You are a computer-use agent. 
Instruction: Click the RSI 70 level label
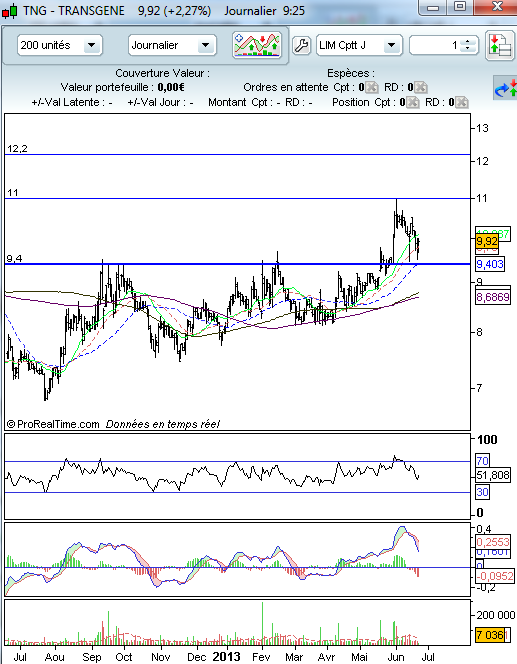pos(482,461)
